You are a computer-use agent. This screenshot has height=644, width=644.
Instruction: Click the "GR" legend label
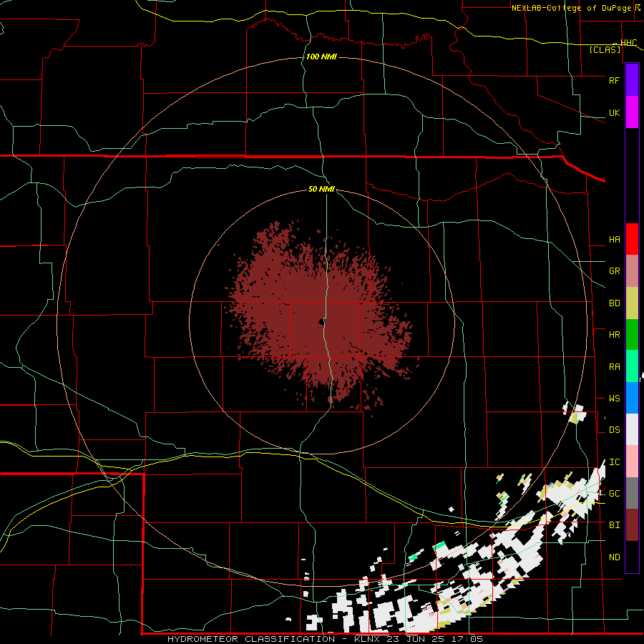coord(614,271)
